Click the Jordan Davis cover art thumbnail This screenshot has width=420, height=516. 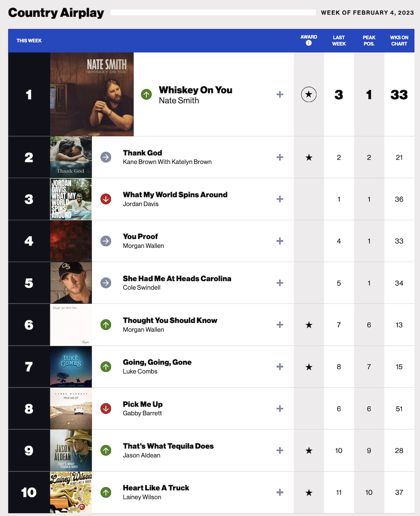tap(71, 199)
